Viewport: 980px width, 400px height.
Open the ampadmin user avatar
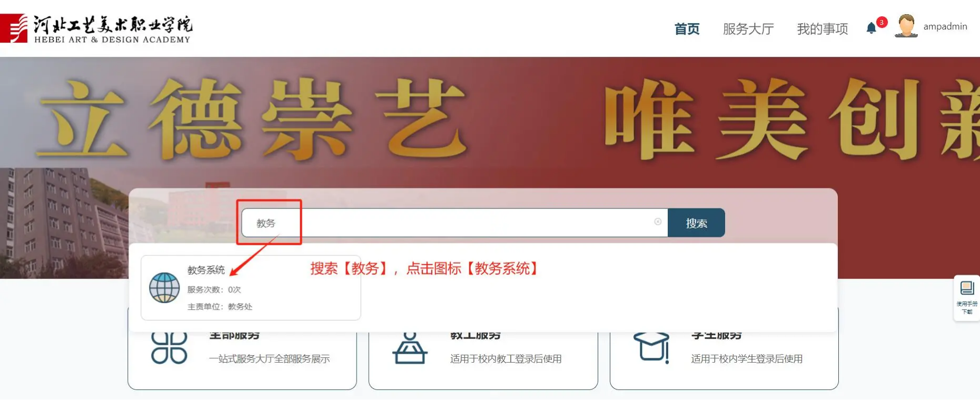(906, 26)
